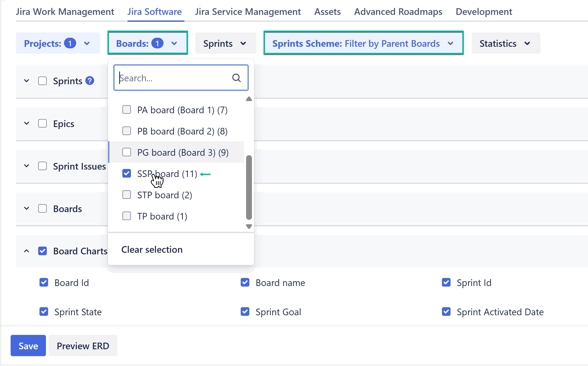Collapse the Board Charts section
This screenshot has height=366, width=588.
pos(26,251)
